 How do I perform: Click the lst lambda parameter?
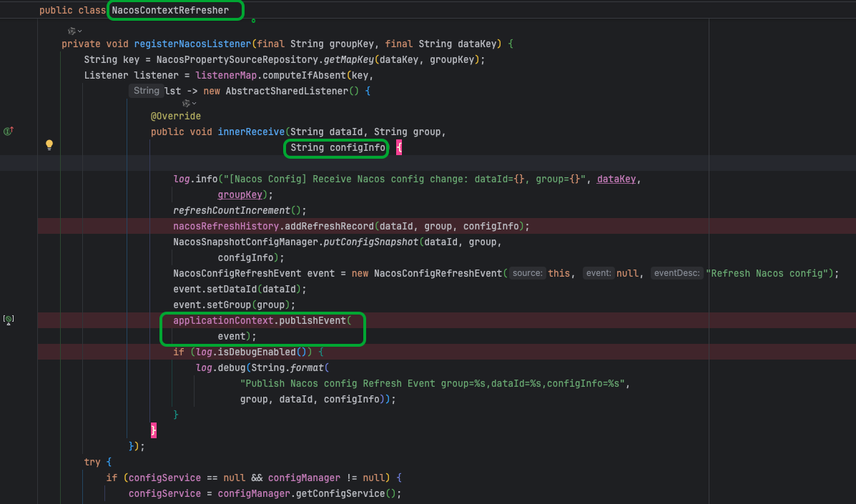[x=172, y=91]
